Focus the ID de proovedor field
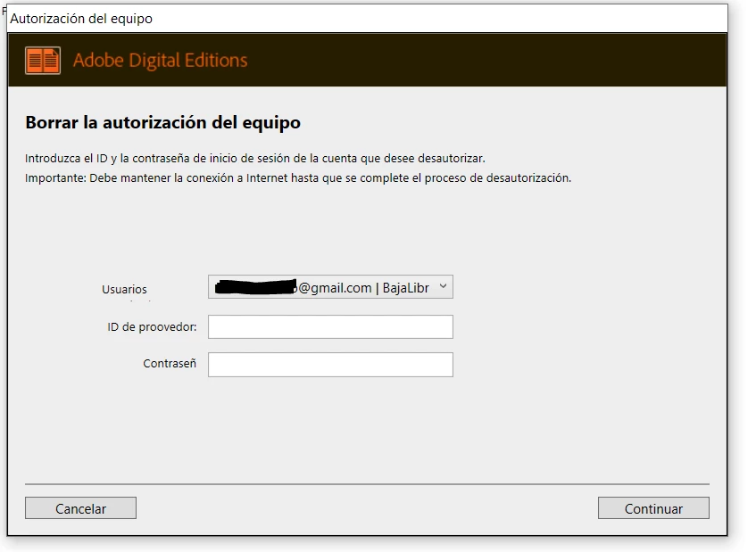 click(x=330, y=326)
